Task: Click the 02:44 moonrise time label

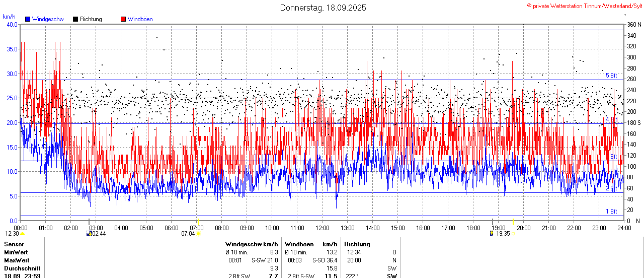Action: pyautogui.click(x=99, y=234)
